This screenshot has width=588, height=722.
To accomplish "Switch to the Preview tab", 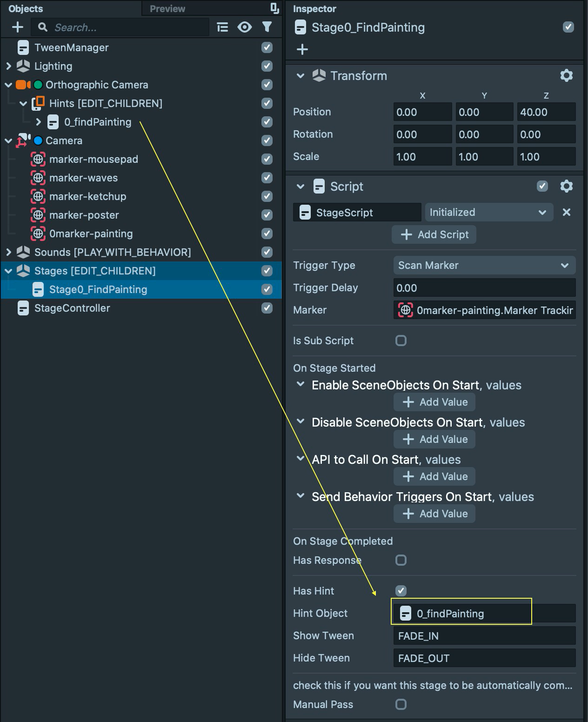I will click(x=167, y=8).
